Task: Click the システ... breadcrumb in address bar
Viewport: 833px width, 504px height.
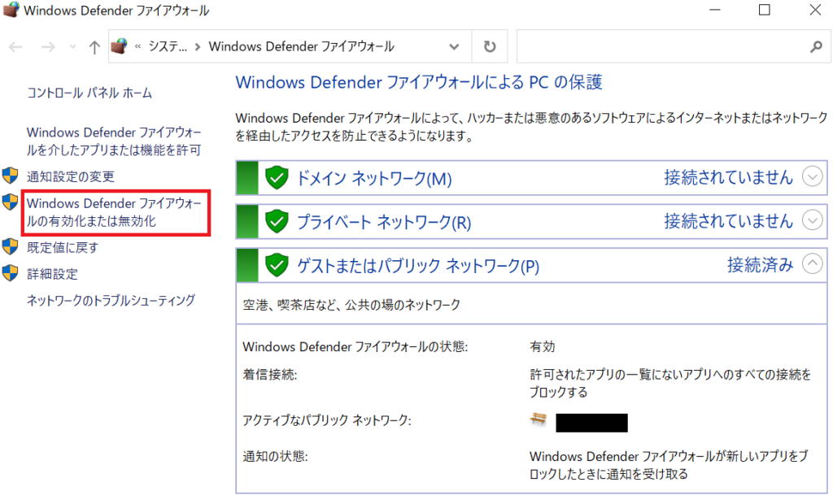Action: coord(168,46)
